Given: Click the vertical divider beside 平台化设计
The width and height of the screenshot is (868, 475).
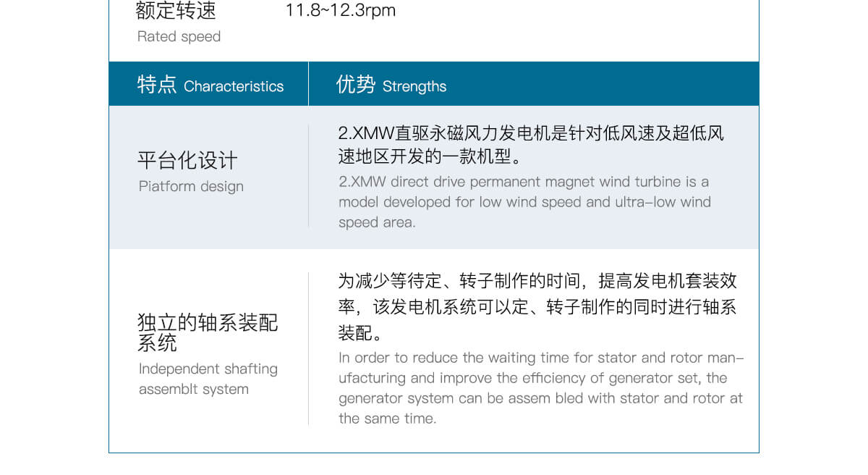Looking at the screenshot, I should 309,176.
